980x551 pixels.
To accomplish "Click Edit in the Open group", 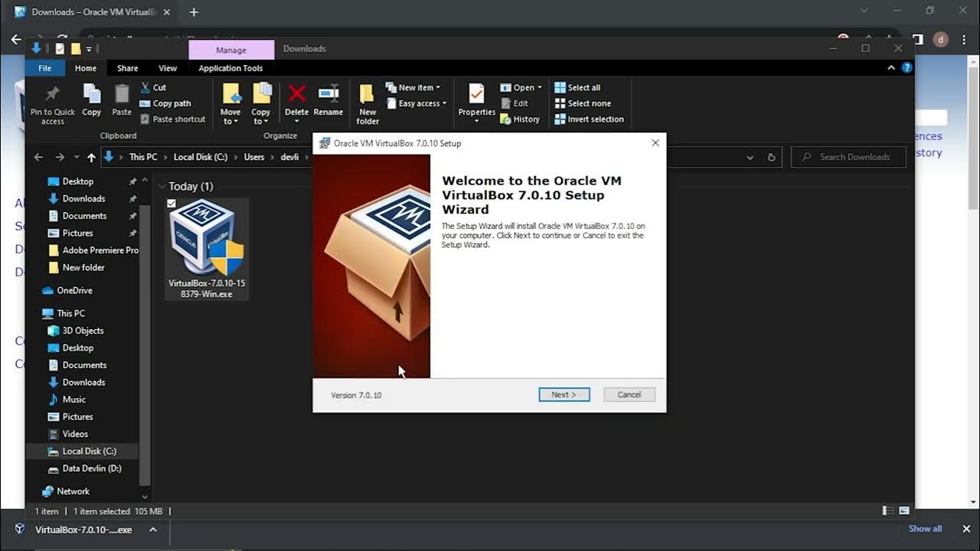I will pos(514,103).
